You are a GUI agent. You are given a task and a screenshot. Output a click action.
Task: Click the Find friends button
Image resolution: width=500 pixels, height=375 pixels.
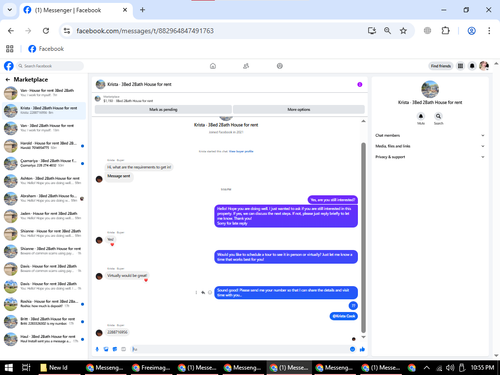pos(440,66)
